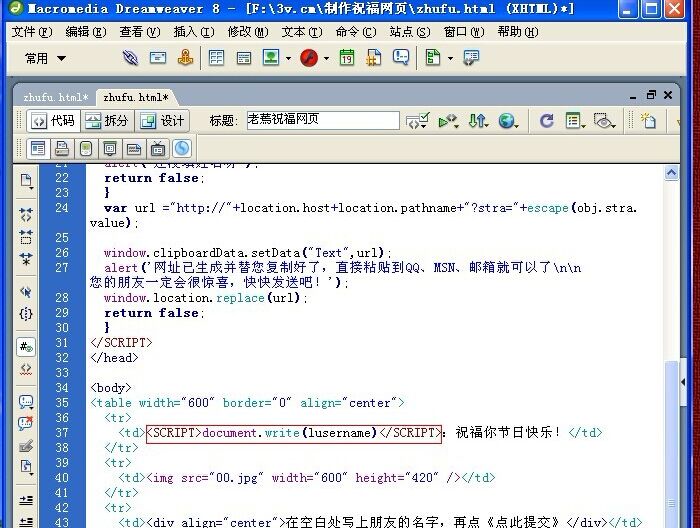Screen dimensions: 700x528
Task: Open the tag chooser icon
Action: click(471, 58)
